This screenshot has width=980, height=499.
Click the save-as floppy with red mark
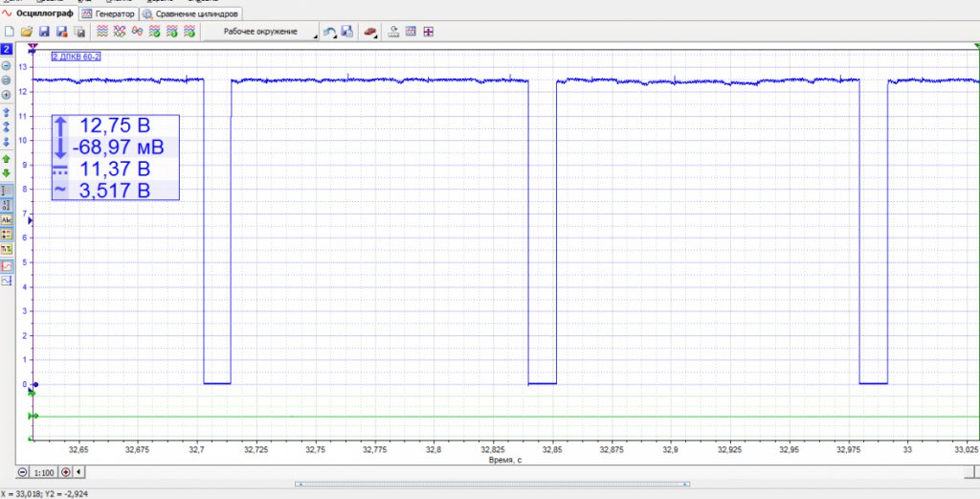tap(62, 32)
